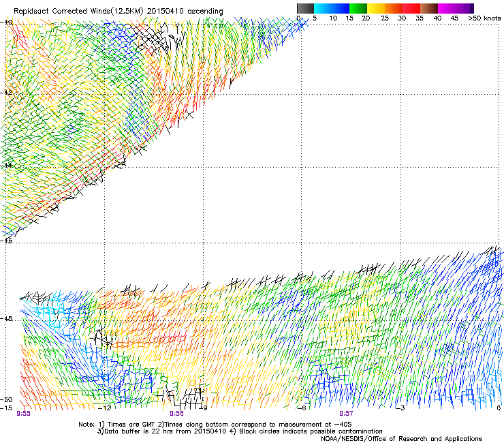Click the '40' legend scale label
504x443 pixels.
coord(437,18)
